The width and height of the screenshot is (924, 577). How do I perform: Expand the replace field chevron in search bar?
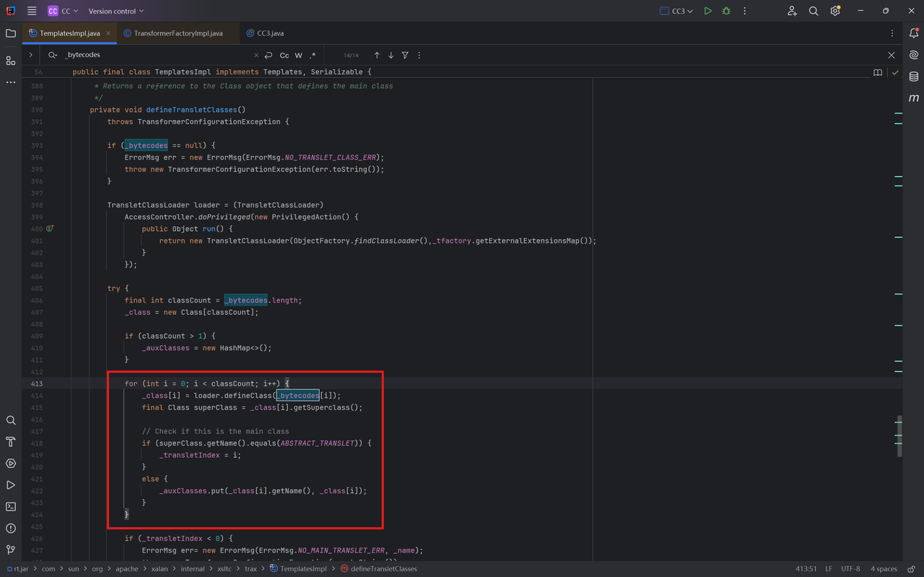(x=30, y=55)
